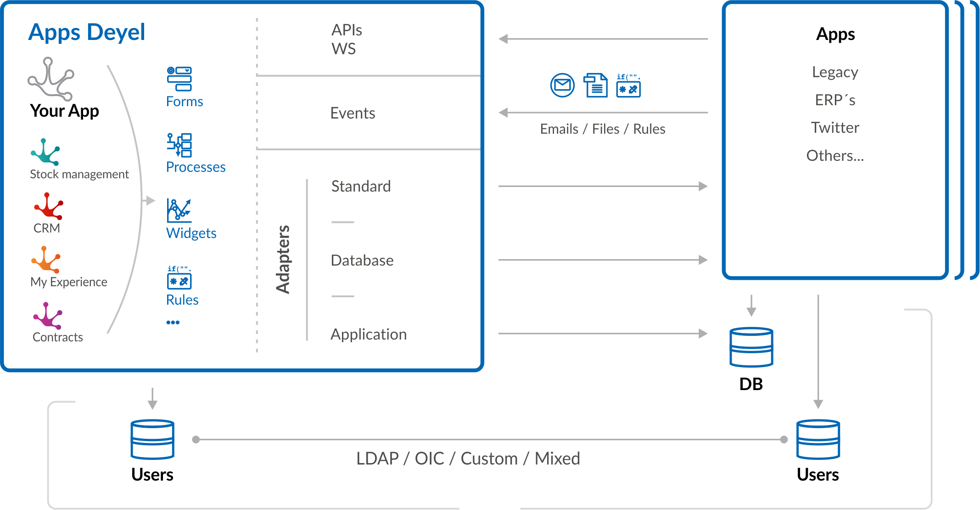Click the files document icon

coord(596,85)
